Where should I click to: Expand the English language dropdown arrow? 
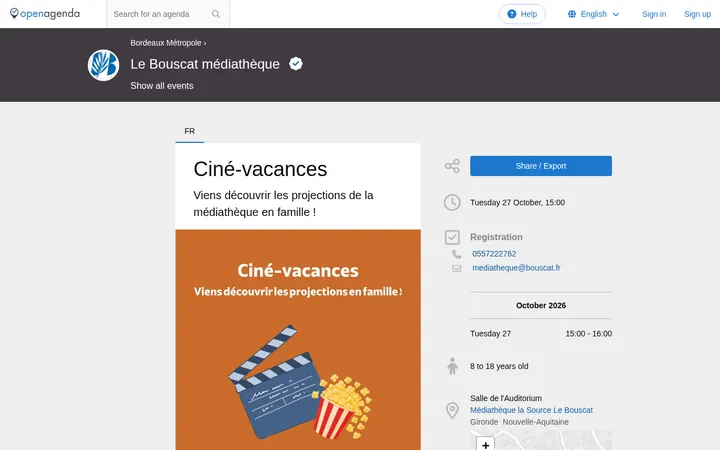[616, 14]
